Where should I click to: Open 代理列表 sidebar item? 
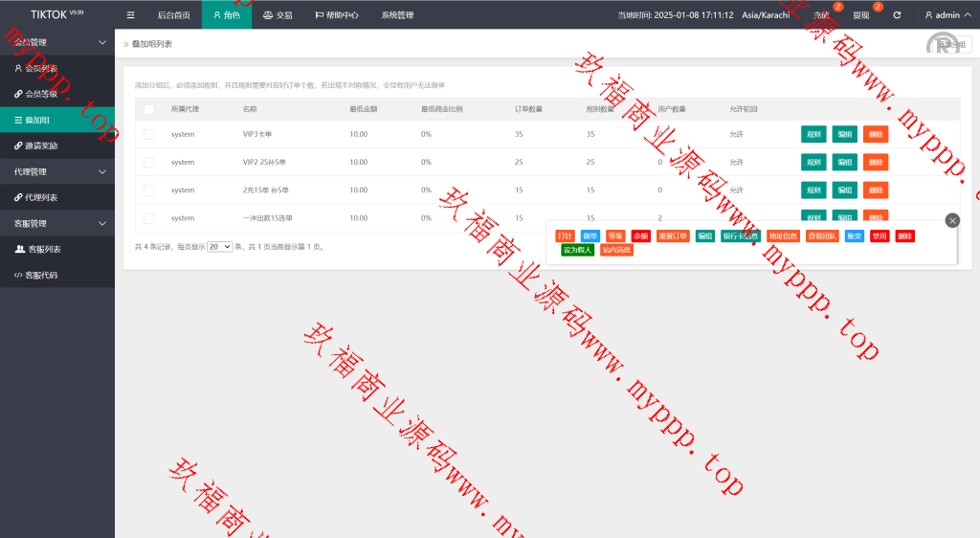tap(41, 197)
